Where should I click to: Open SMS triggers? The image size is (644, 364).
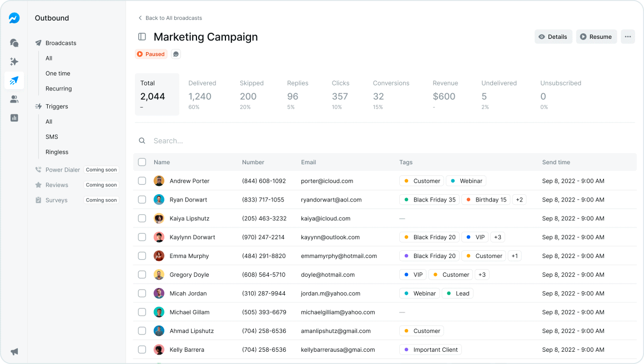[x=52, y=136]
